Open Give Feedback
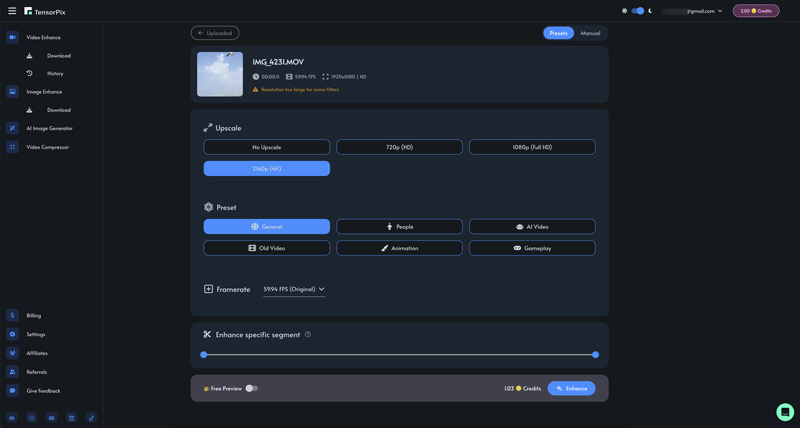Screen dimensions: 800x428 [x=43, y=391]
